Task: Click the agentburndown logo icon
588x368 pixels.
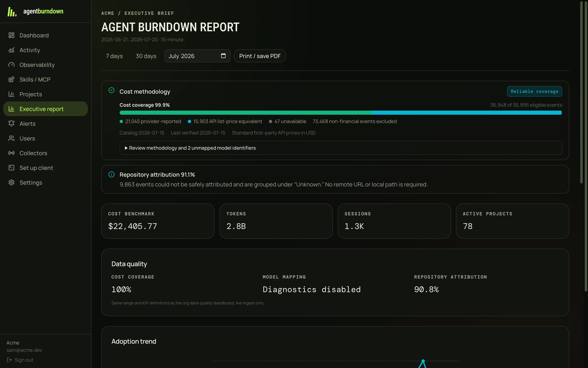Action: 12,12
